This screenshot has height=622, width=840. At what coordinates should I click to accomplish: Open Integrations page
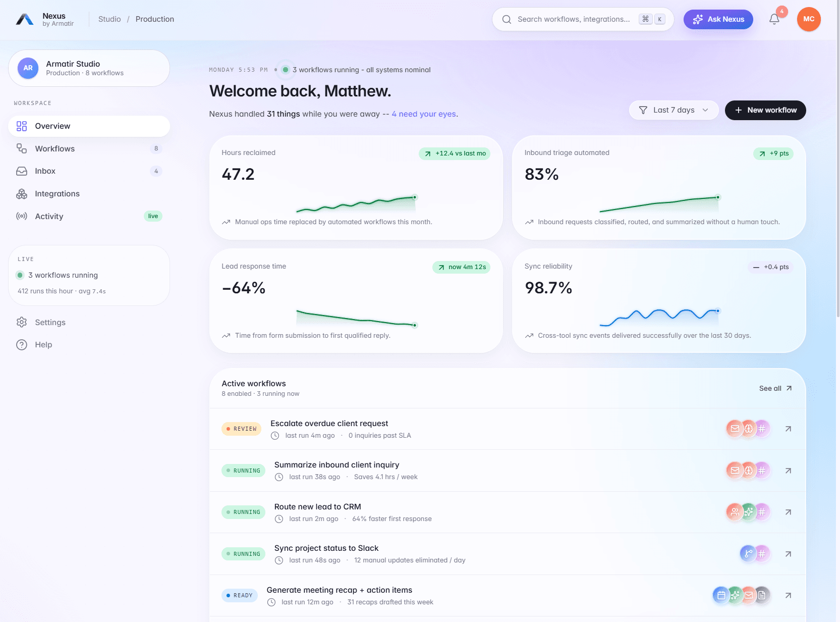[89, 194]
